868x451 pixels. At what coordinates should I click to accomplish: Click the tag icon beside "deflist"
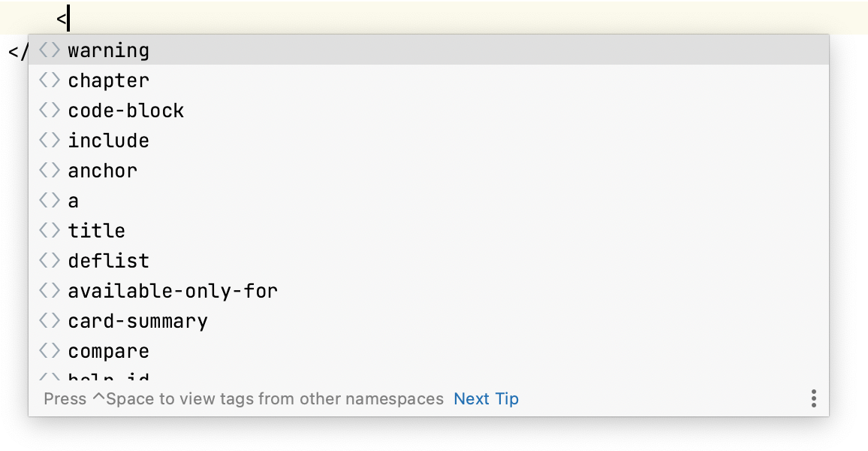[49, 260]
